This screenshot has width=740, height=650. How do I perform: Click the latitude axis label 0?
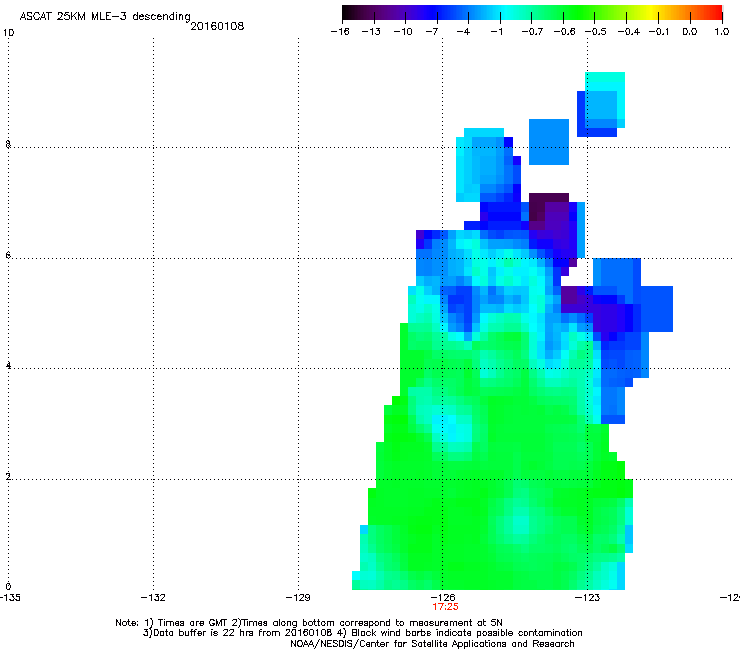pyautogui.click(x=8, y=587)
